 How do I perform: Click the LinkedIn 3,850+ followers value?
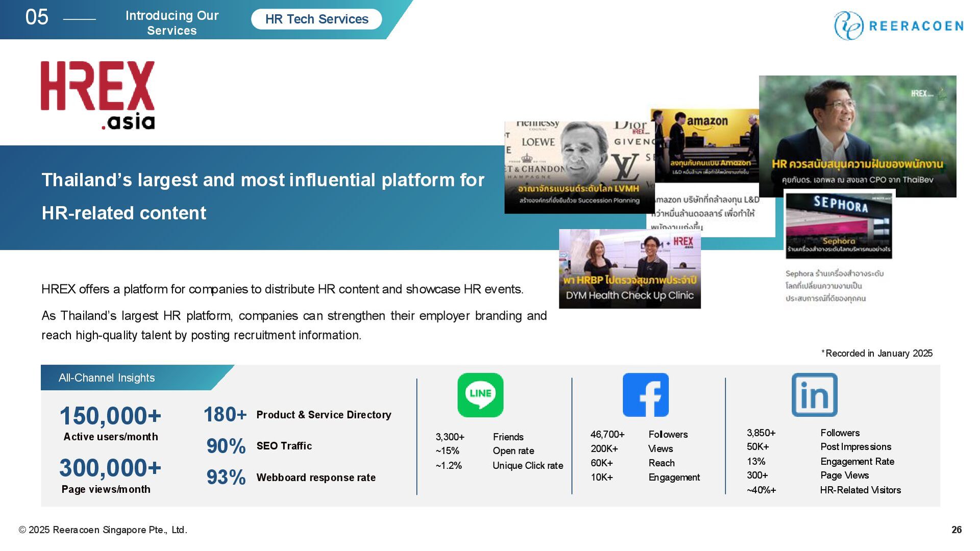point(761,433)
